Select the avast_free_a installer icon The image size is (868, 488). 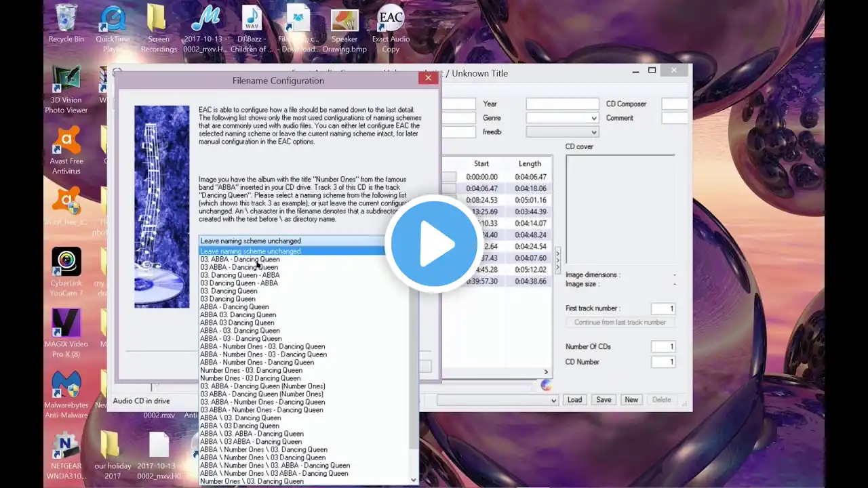point(66,207)
